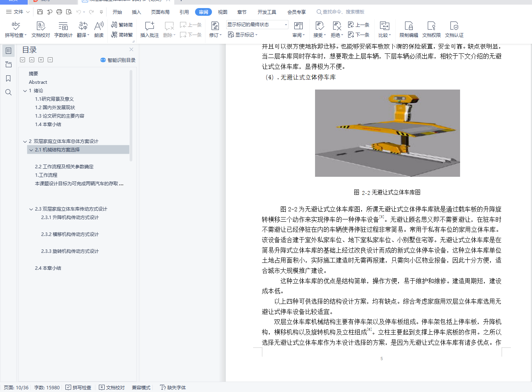Open the 会员专享 tab
The width and height of the screenshot is (532, 392).
point(297,12)
